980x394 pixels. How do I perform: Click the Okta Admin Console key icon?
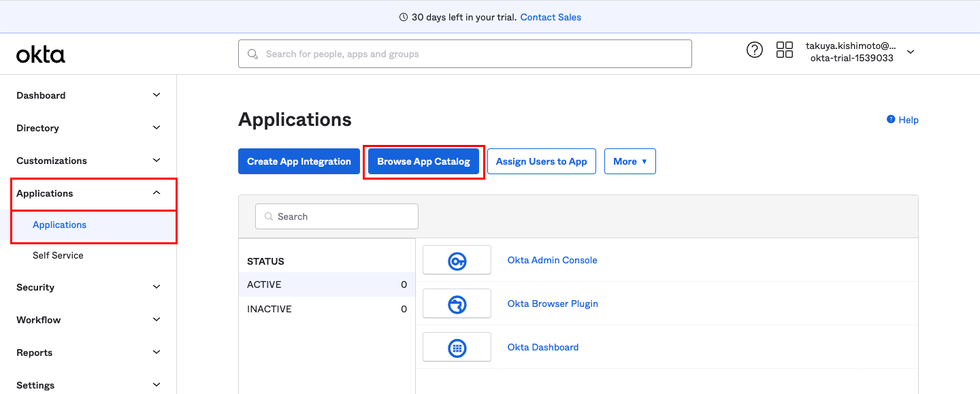(x=457, y=261)
